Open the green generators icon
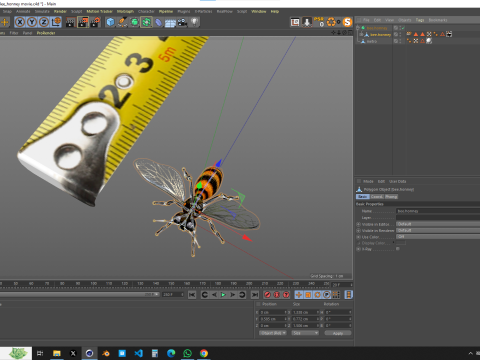 click(134, 22)
